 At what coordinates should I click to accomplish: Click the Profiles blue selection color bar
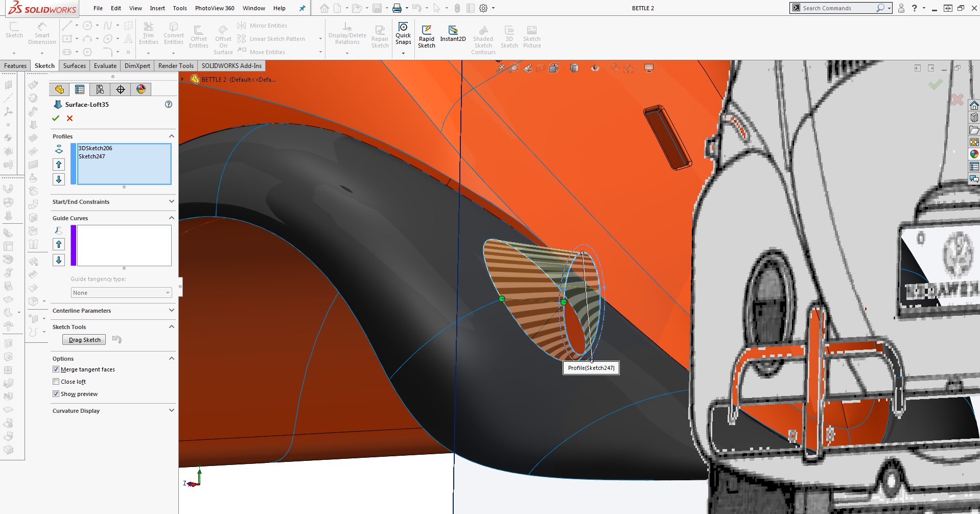[x=74, y=164]
